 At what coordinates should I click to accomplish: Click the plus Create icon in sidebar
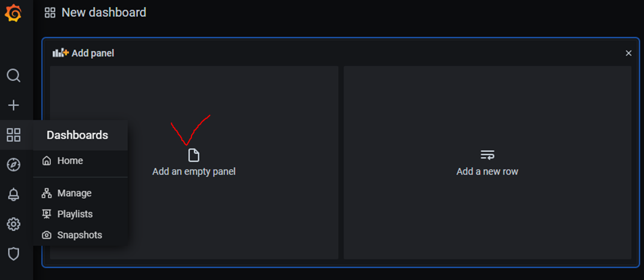pos(14,105)
